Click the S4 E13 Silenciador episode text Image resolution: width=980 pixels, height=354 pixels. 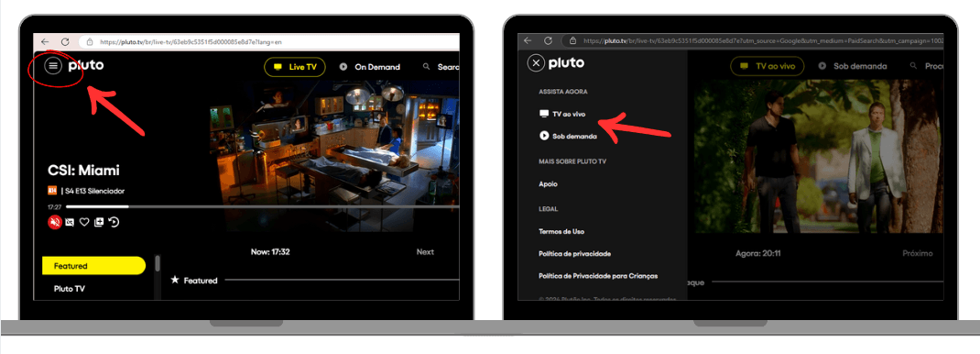click(94, 191)
